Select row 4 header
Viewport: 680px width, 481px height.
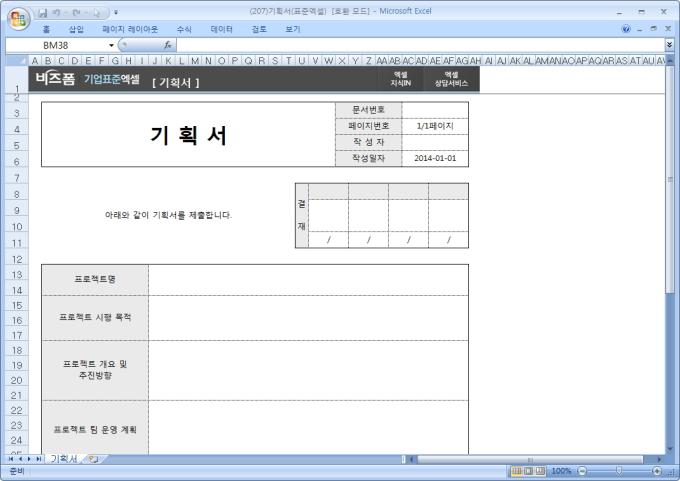click(x=16, y=129)
